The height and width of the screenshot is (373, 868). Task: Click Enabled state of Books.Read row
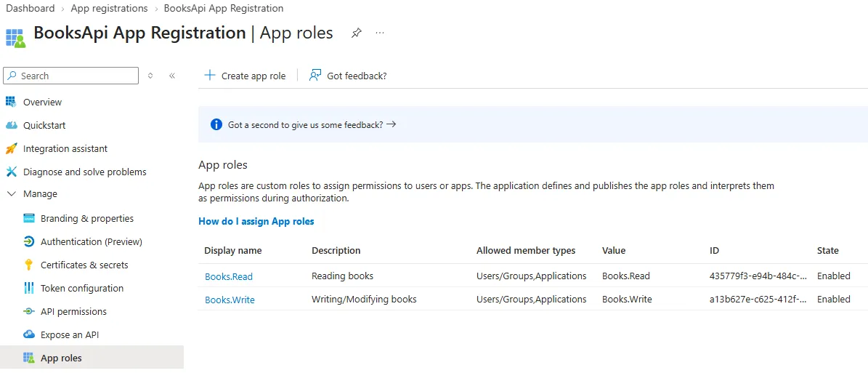tap(834, 276)
